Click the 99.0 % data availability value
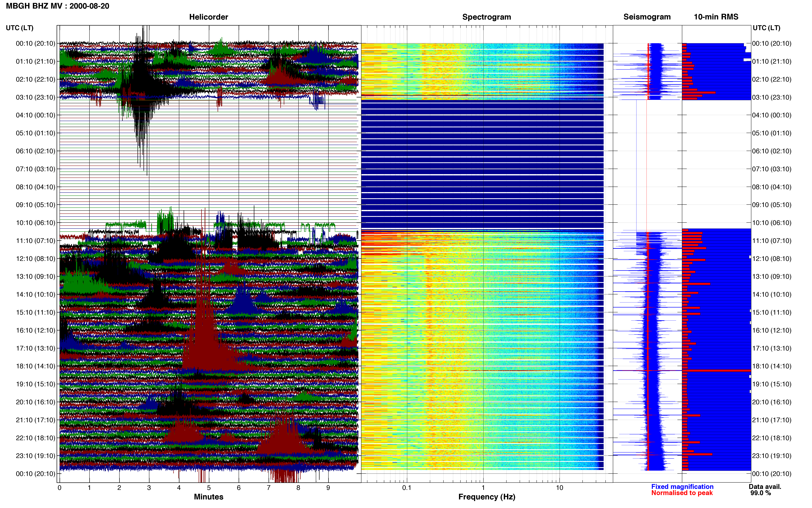 (761, 493)
